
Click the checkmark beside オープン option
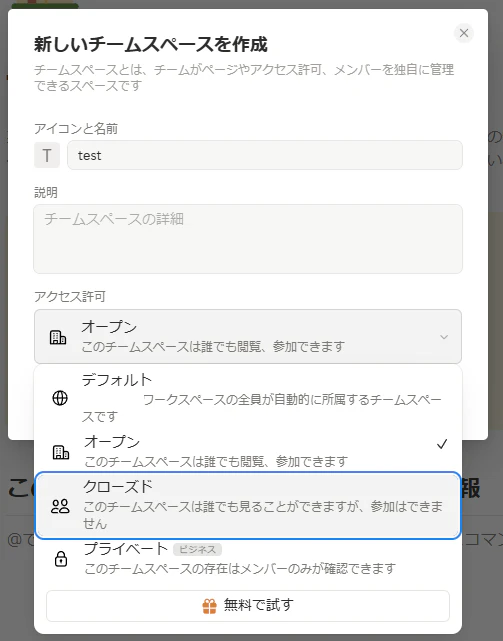tap(442, 444)
